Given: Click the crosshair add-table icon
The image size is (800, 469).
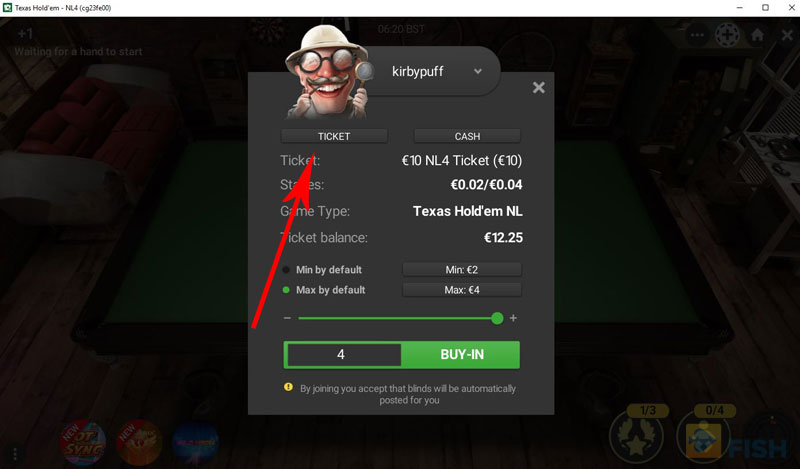Looking at the screenshot, I should (x=727, y=35).
